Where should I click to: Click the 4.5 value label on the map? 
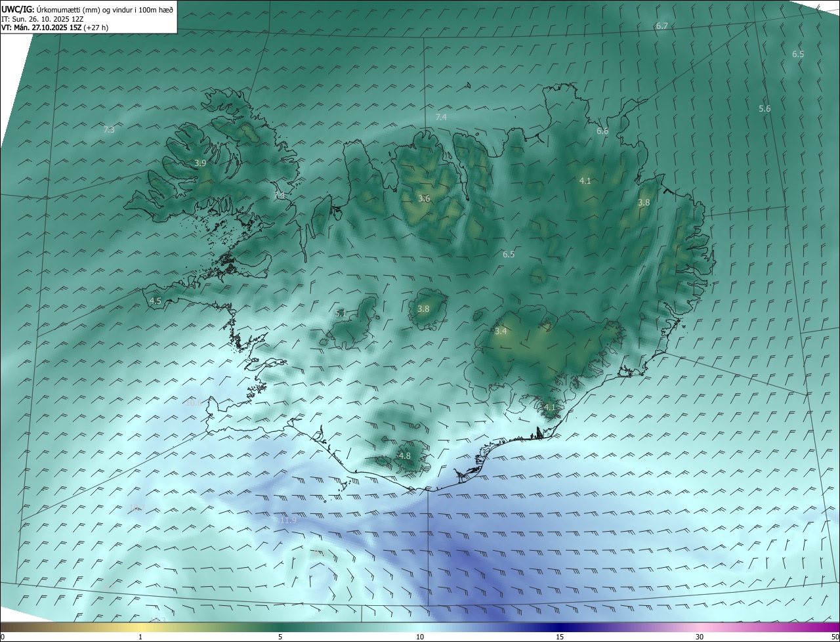click(156, 301)
